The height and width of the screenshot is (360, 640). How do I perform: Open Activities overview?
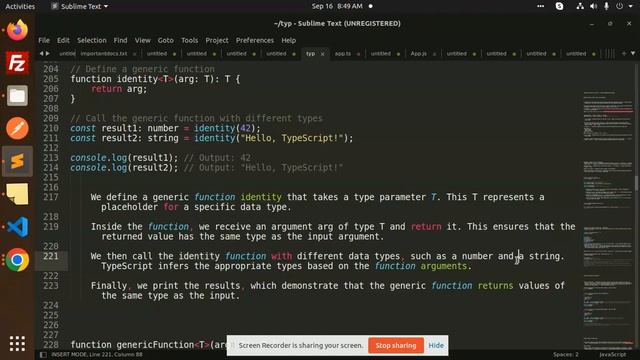pyautogui.click(x=20, y=6)
